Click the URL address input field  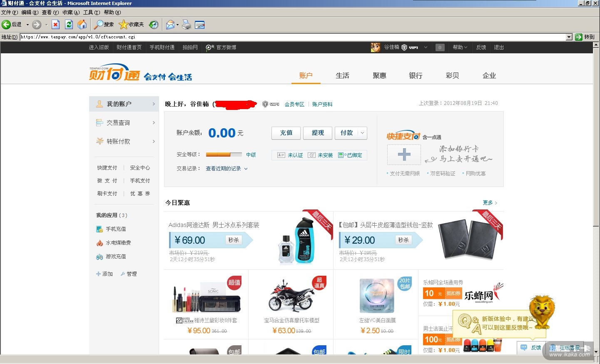(293, 37)
